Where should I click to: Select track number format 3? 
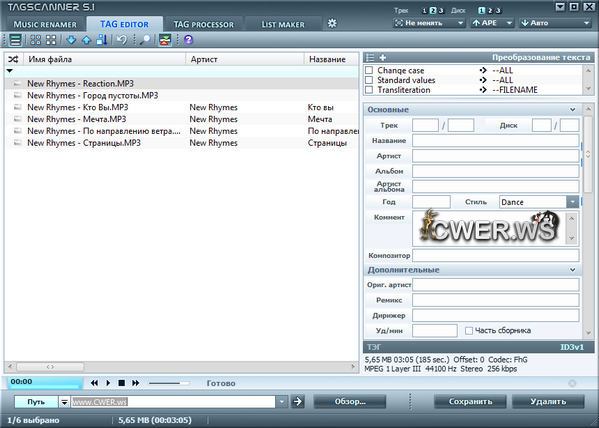click(x=440, y=11)
